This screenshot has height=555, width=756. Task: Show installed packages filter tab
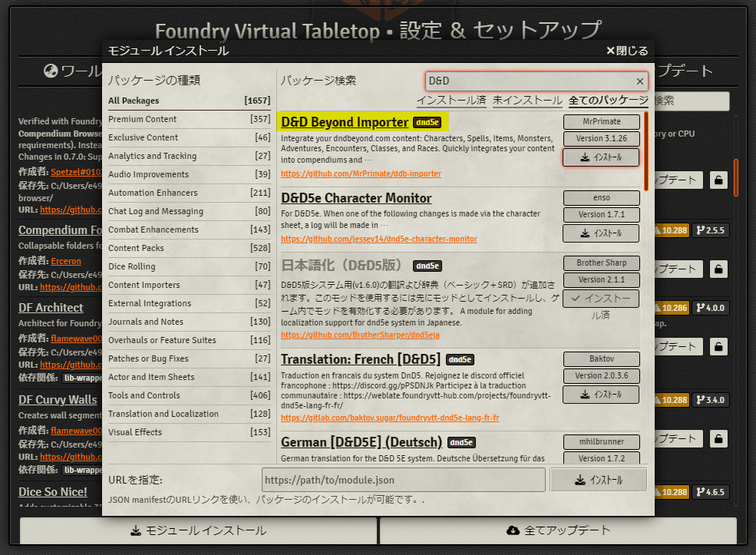[451, 101]
